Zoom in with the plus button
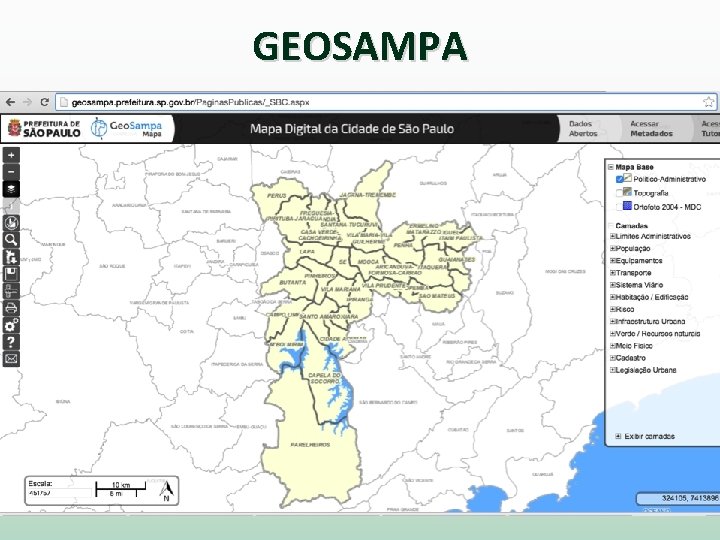The width and height of the screenshot is (720, 540). pos(11,155)
